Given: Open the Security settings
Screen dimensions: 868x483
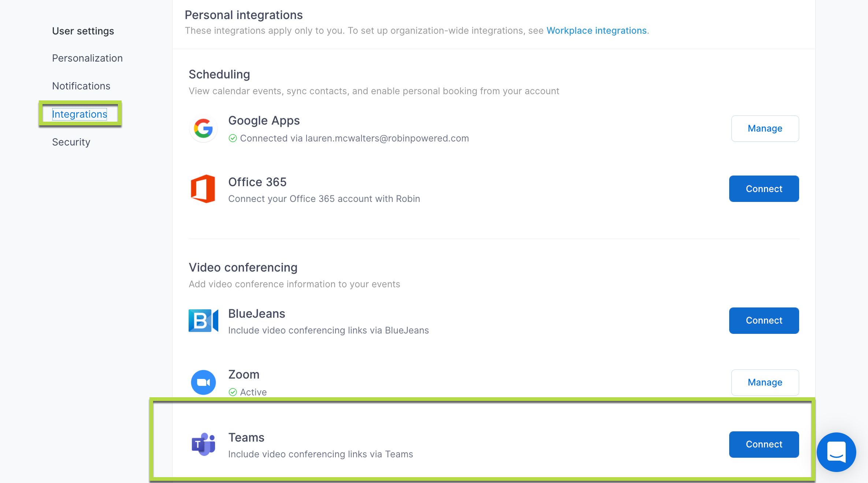Looking at the screenshot, I should tap(71, 142).
